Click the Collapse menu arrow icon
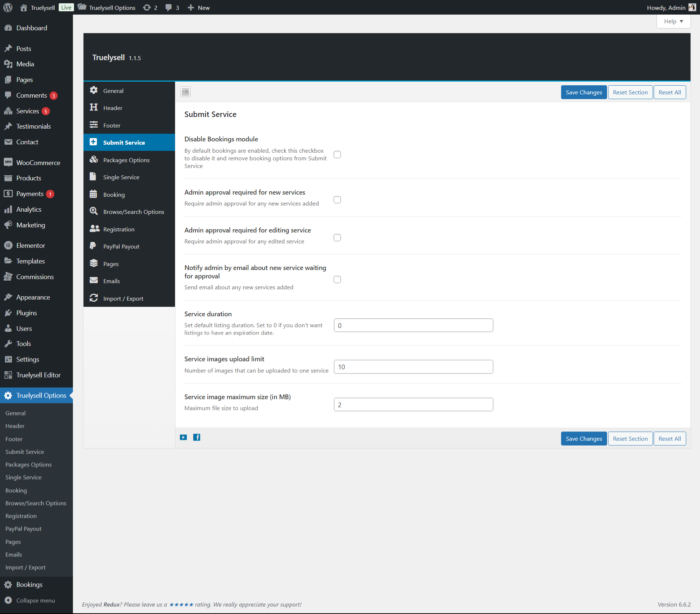 pos(8,600)
